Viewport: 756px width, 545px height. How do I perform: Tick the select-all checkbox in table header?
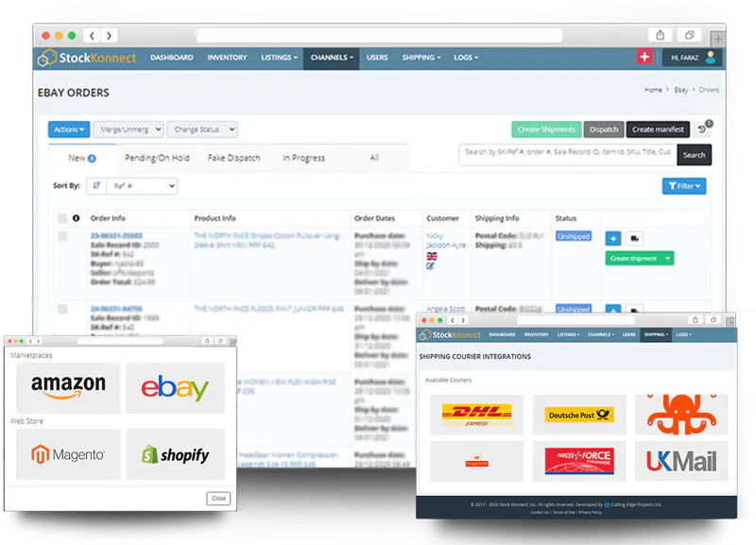(x=62, y=218)
